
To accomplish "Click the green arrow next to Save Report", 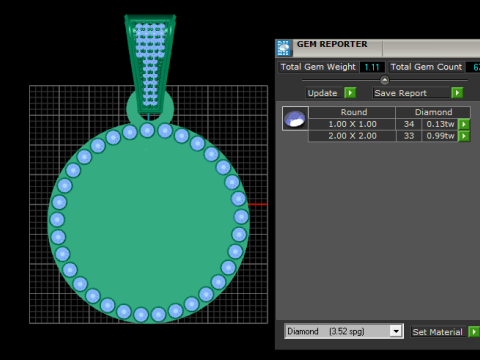I will tap(457, 93).
